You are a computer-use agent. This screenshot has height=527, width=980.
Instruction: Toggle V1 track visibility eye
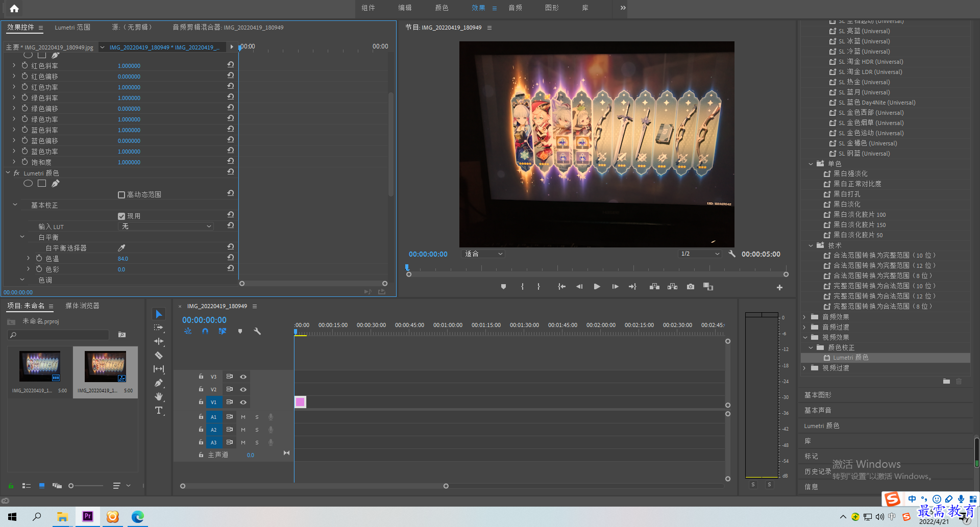pyautogui.click(x=243, y=403)
